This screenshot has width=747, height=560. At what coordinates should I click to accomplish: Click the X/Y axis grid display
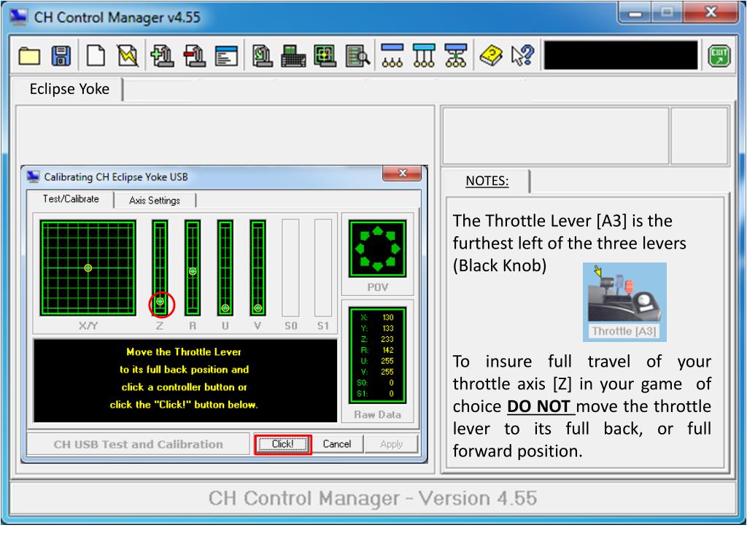click(88, 268)
